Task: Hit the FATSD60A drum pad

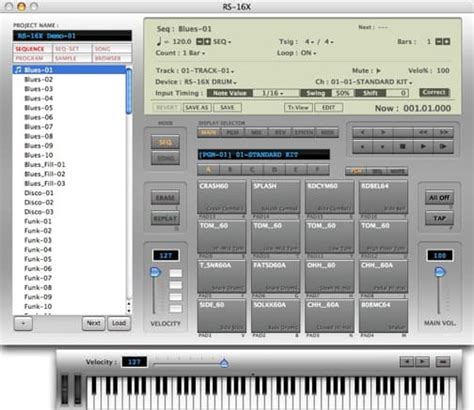Action: click(276, 276)
